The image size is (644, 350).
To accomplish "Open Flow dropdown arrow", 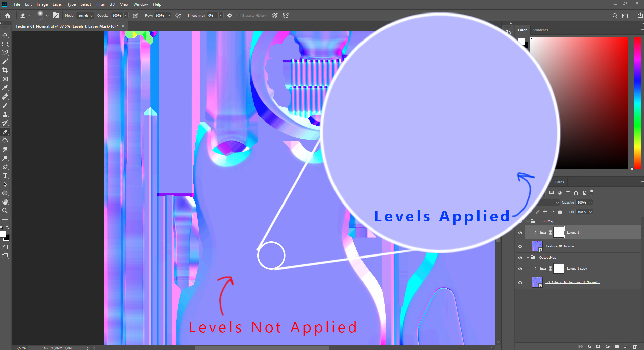I will click(x=169, y=16).
